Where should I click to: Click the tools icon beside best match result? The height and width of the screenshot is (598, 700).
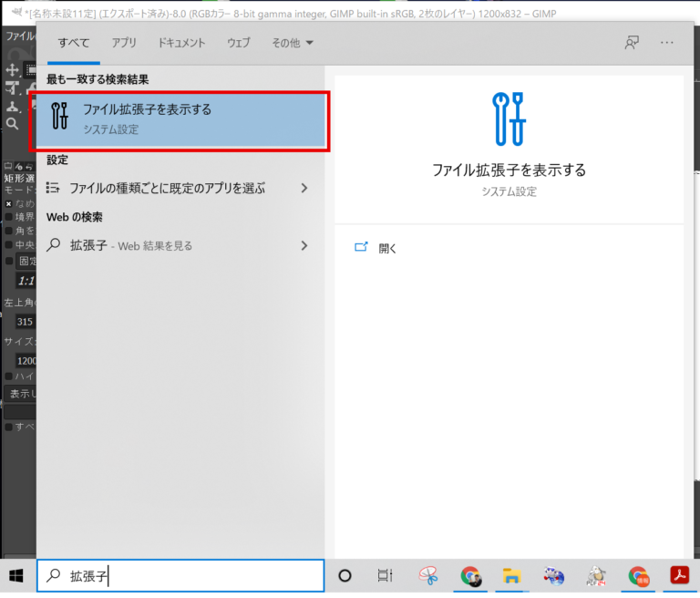click(59, 116)
